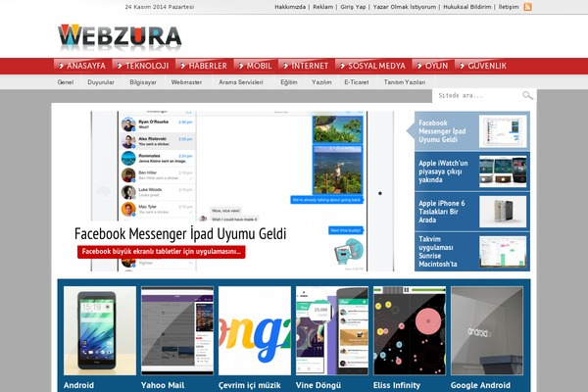Open Facebook Messenger İpad Uyumu Geldi headline

click(180, 233)
